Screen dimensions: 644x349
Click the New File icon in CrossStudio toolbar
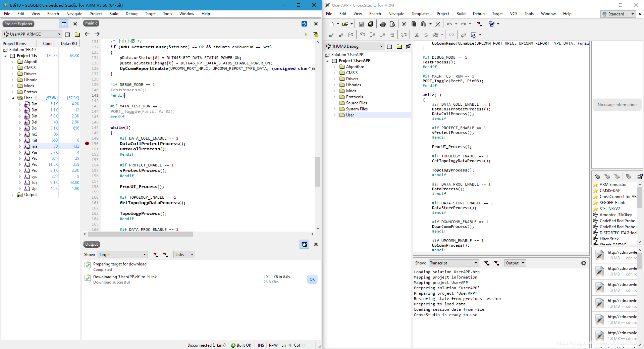331,24
